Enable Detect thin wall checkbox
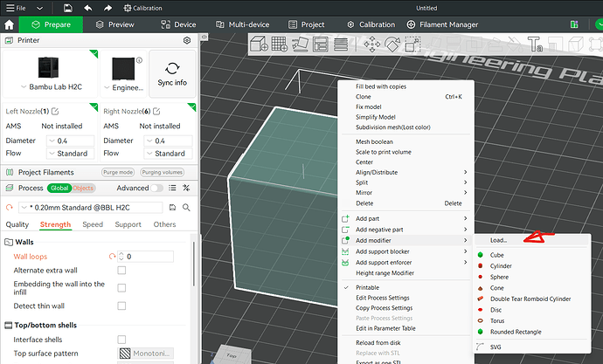Screen dimensions: 603x364 click(121, 306)
